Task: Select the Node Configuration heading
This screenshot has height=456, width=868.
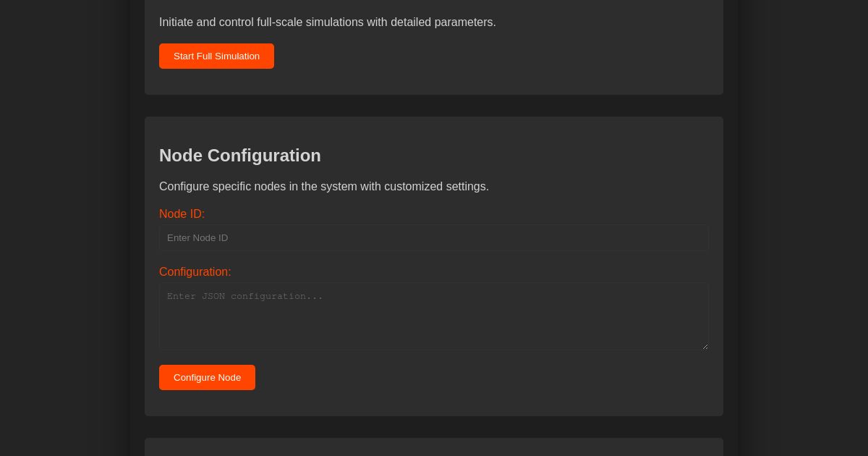Action: [239, 156]
